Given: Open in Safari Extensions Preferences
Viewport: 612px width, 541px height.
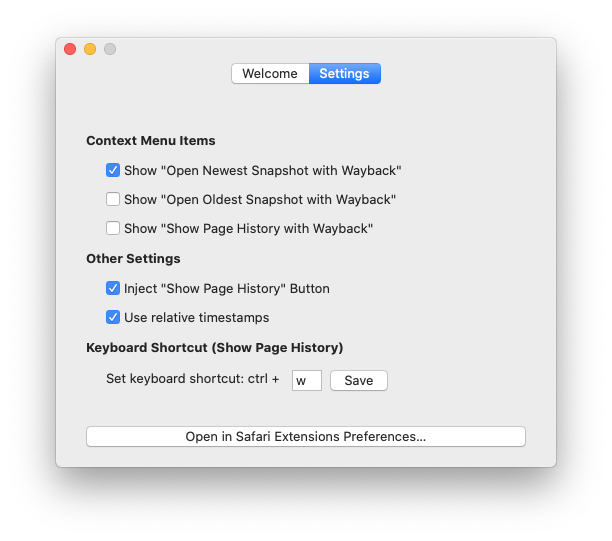Looking at the screenshot, I should click(x=306, y=436).
